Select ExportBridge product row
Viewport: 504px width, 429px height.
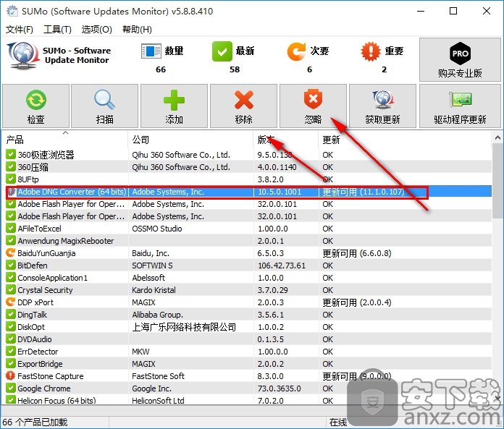click(x=248, y=364)
